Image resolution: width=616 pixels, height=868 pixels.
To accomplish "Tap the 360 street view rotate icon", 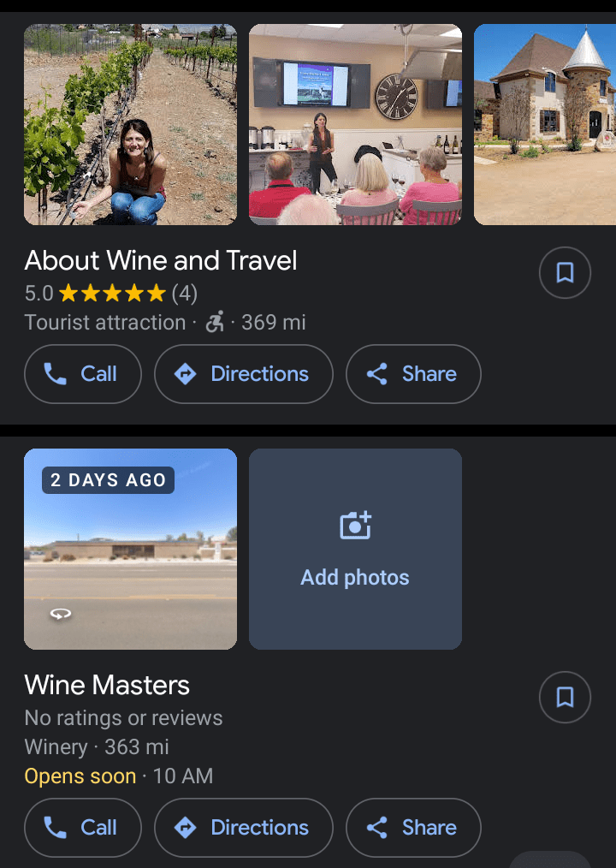I will point(60,614).
